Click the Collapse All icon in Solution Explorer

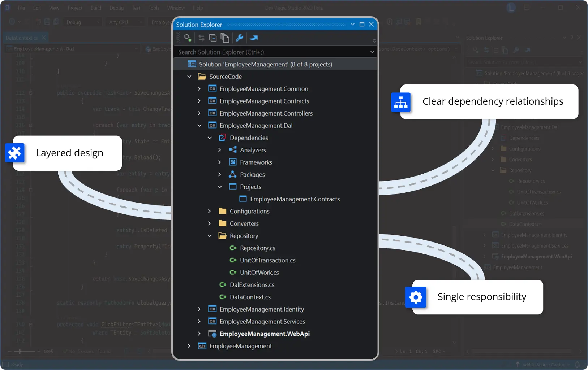click(x=213, y=38)
